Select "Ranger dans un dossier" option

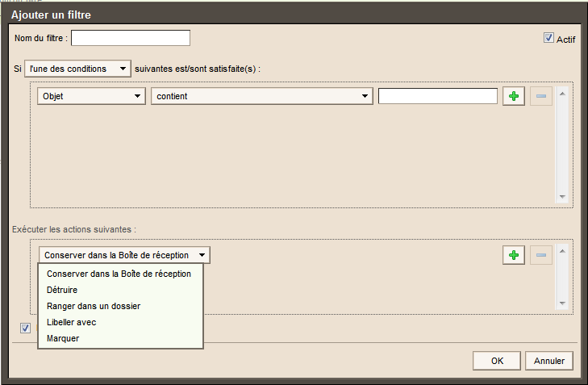[x=94, y=306]
